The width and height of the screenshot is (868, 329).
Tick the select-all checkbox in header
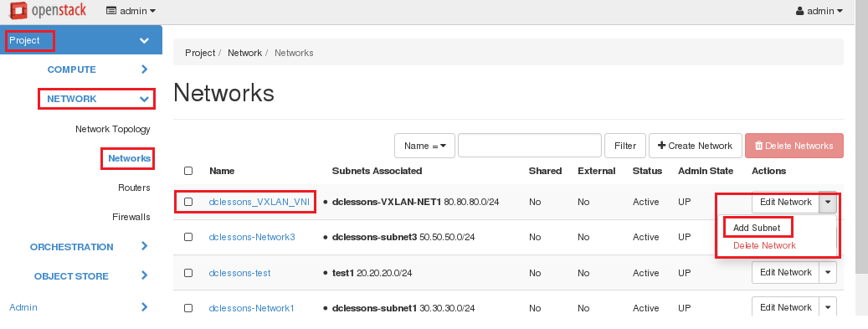[188, 171]
